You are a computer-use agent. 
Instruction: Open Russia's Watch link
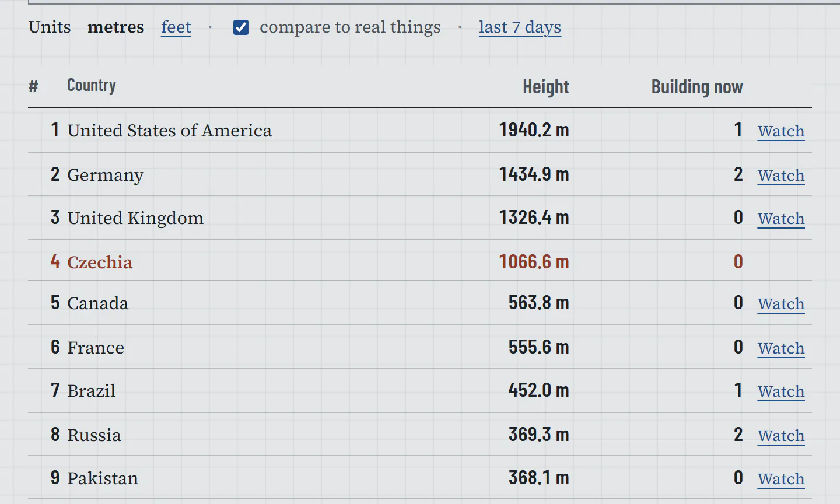pyautogui.click(x=781, y=436)
